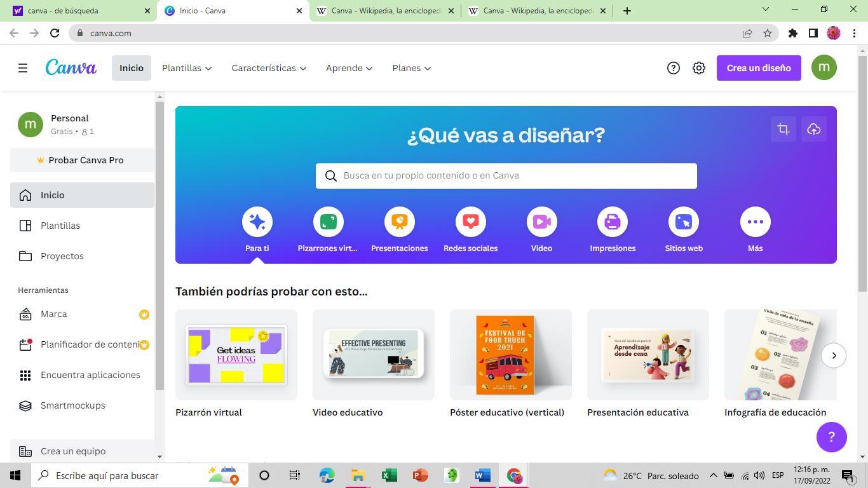
Task: Open the Pizarrón virtual thumbnail
Action: pos(236,355)
